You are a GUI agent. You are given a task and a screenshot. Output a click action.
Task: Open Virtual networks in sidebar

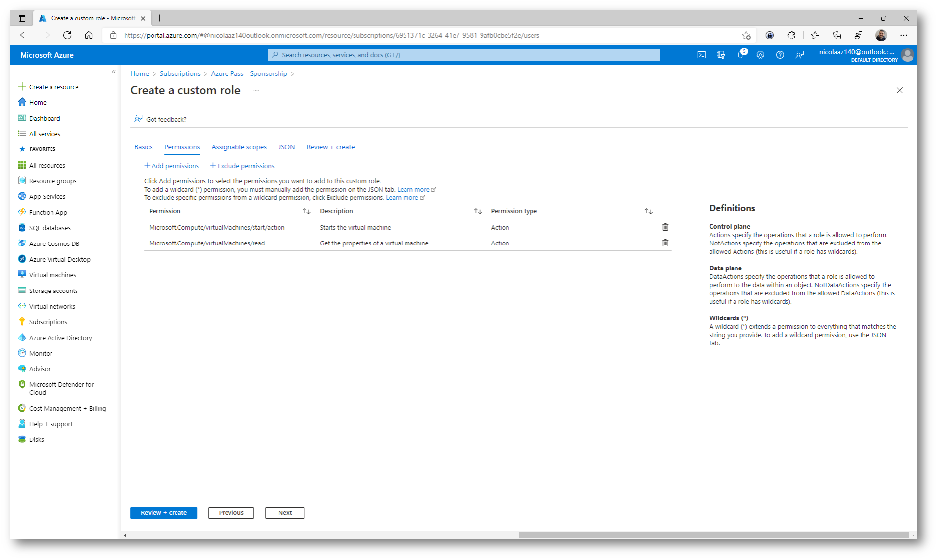[47, 306]
